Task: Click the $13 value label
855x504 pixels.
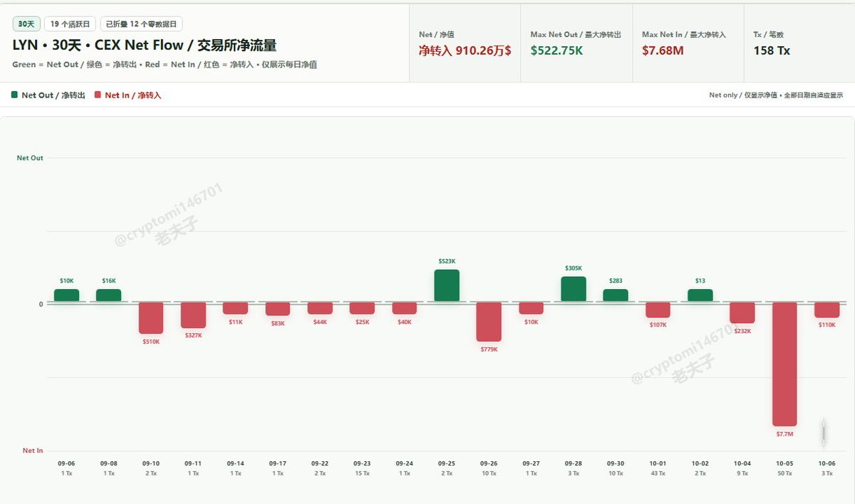Action: click(x=700, y=281)
